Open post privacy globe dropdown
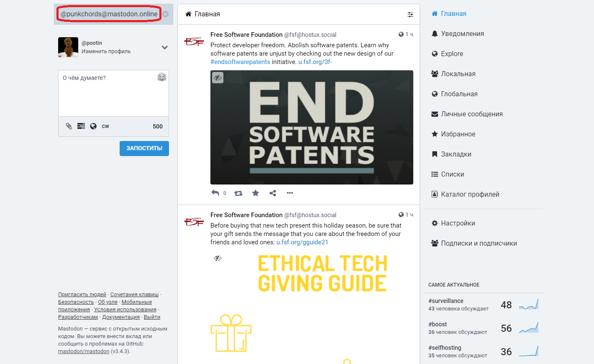Image resolution: width=594 pixels, height=364 pixels. (x=93, y=126)
